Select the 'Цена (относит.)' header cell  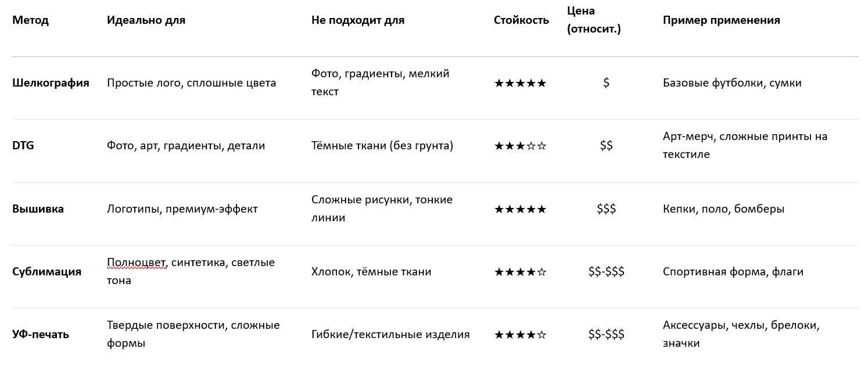[x=594, y=20]
